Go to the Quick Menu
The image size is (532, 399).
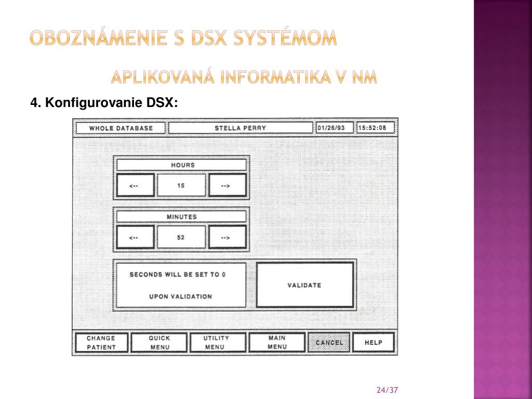pyautogui.click(x=159, y=343)
